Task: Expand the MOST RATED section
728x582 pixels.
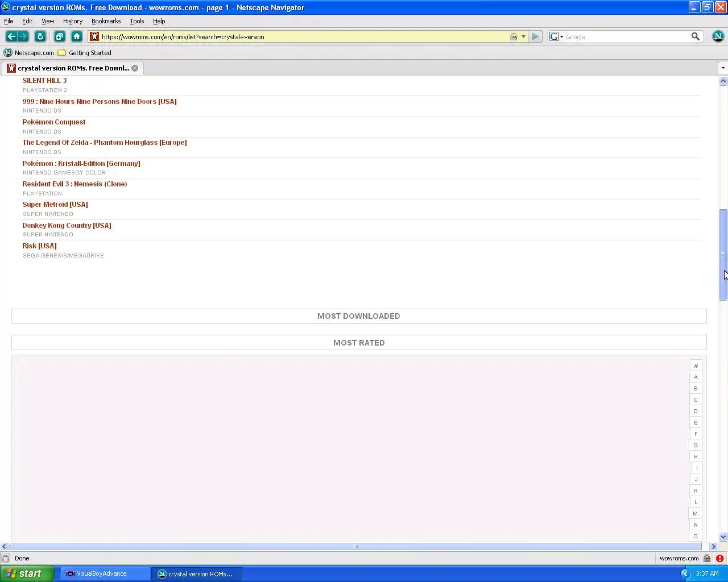Action: tap(359, 343)
